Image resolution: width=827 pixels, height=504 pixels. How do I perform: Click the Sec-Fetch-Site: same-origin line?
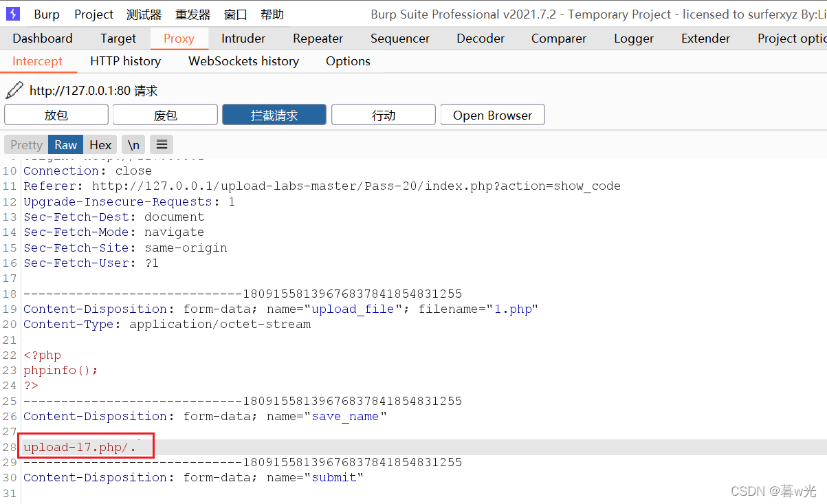point(125,248)
